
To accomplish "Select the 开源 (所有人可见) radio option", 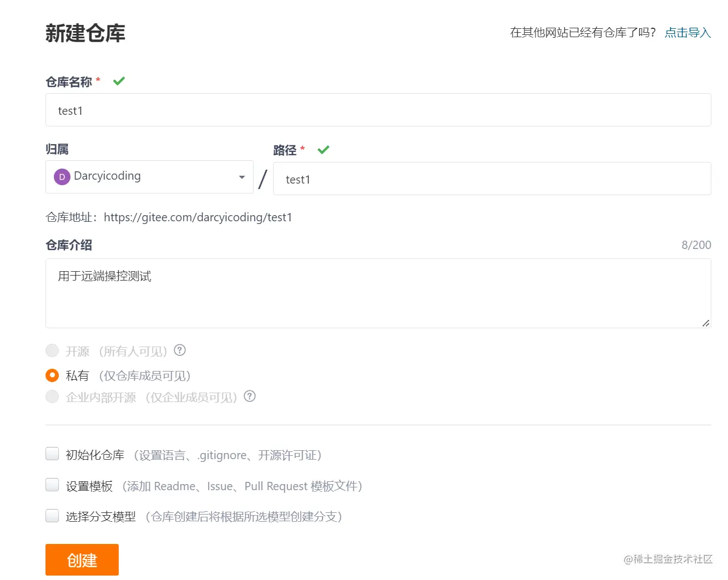I will coord(52,350).
